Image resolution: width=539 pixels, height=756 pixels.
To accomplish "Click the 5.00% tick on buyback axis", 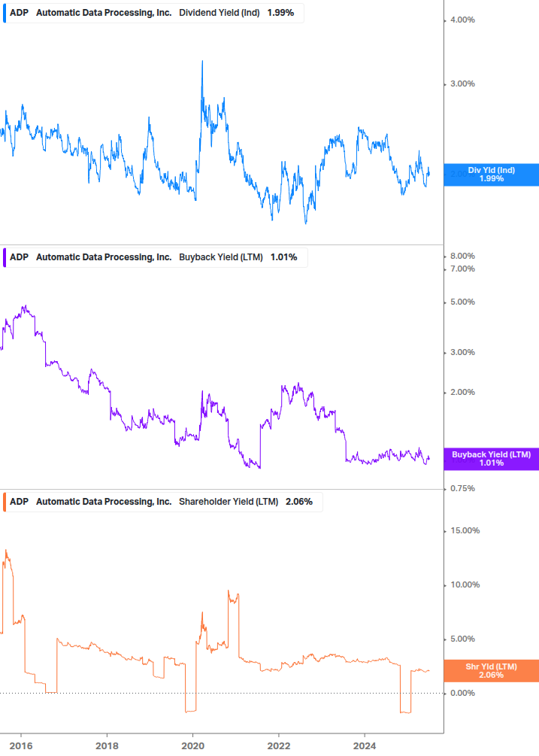I will (462, 302).
